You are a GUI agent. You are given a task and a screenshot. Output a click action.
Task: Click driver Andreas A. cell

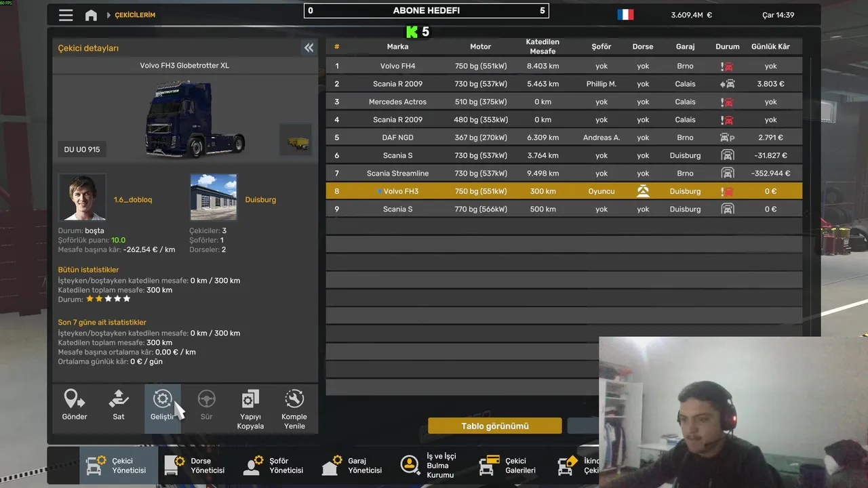601,138
